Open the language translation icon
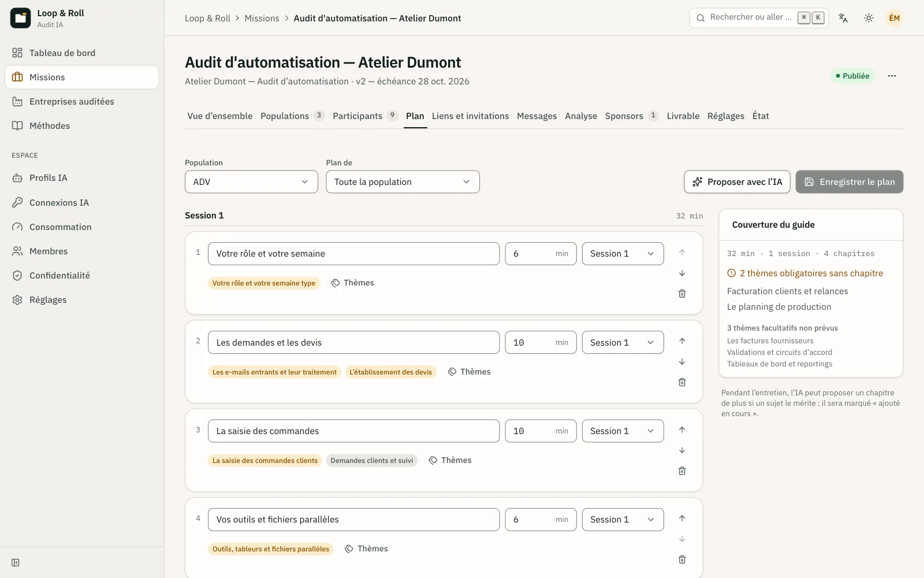This screenshot has width=924, height=578. [x=843, y=18]
